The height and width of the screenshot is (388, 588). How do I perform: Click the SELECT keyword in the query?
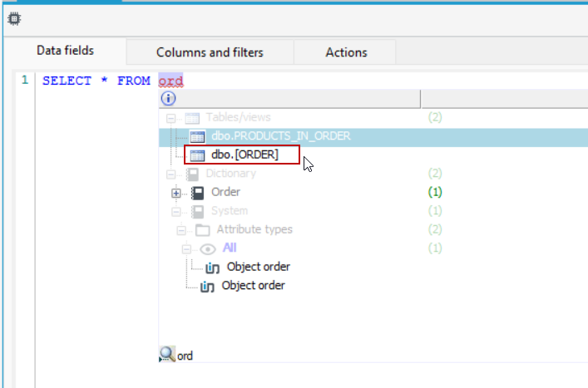click(67, 81)
